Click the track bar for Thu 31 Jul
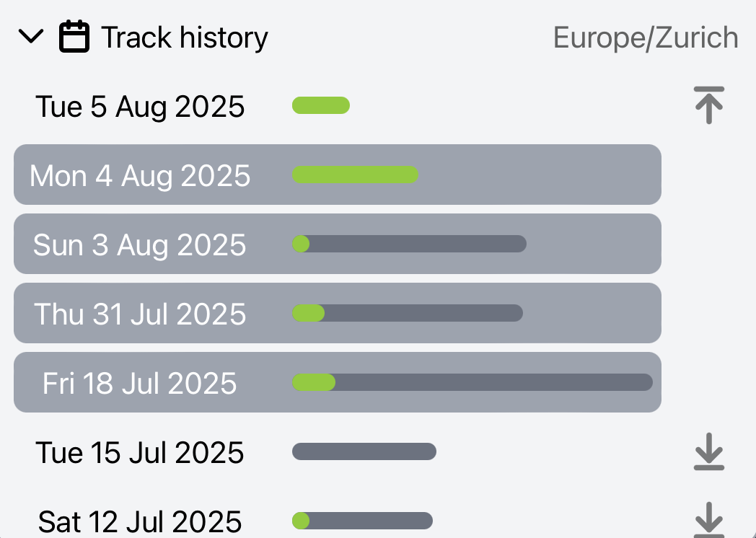Viewport: 756px width, 538px height. coord(408,313)
